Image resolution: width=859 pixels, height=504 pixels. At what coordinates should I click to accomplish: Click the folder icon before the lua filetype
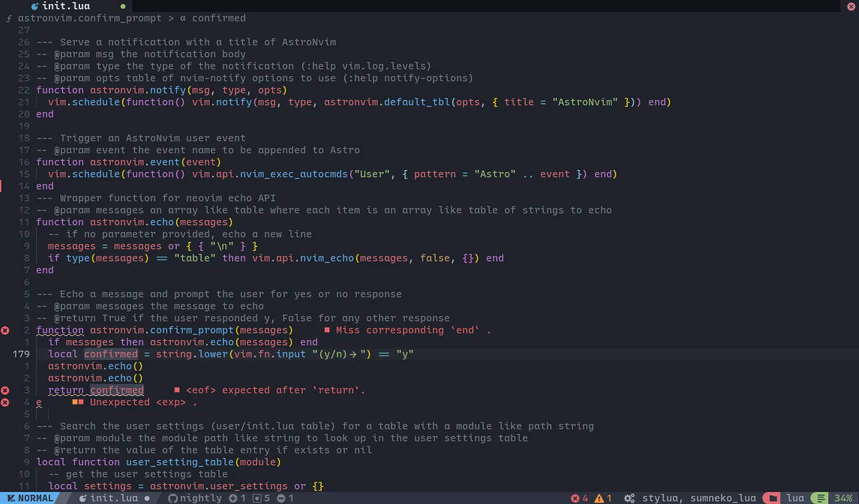(774, 498)
